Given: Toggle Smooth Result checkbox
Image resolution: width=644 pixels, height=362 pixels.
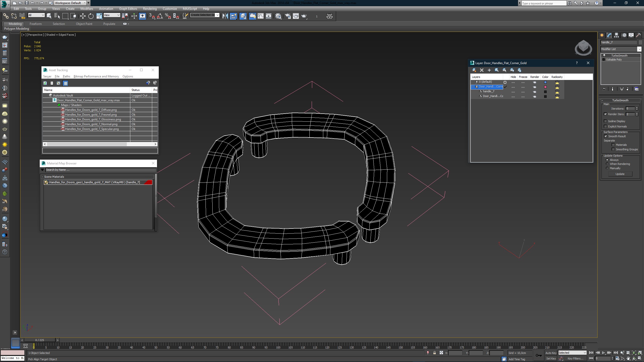Looking at the screenshot, I should pyautogui.click(x=606, y=136).
